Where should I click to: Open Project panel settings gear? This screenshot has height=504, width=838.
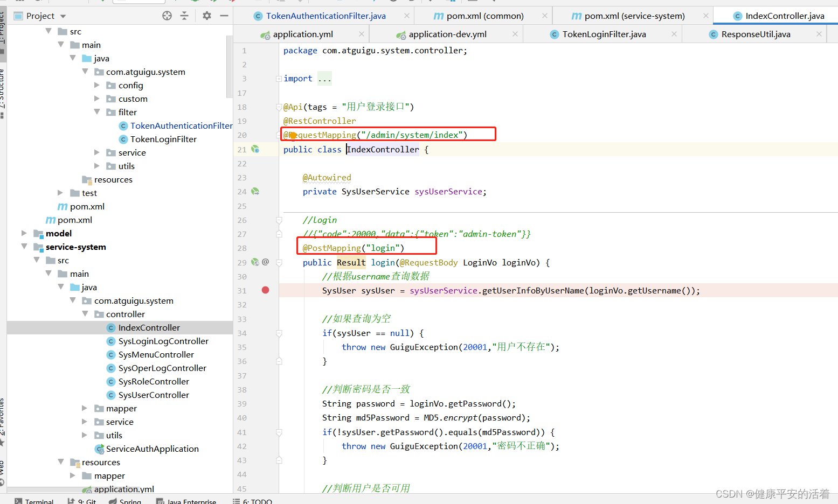tap(207, 16)
